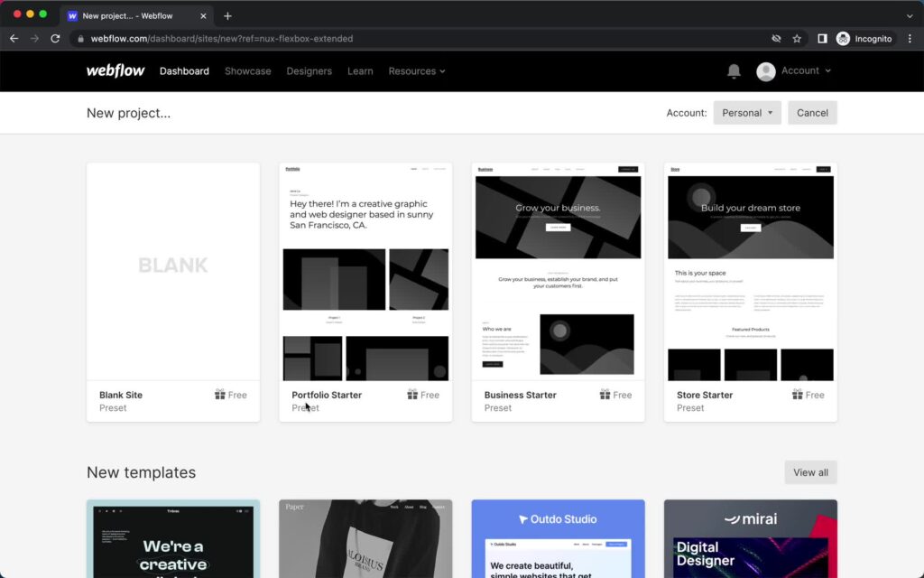Image resolution: width=924 pixels, height=578 pixels.
Task: Click the Blank Site title
Action: point(121,395)
